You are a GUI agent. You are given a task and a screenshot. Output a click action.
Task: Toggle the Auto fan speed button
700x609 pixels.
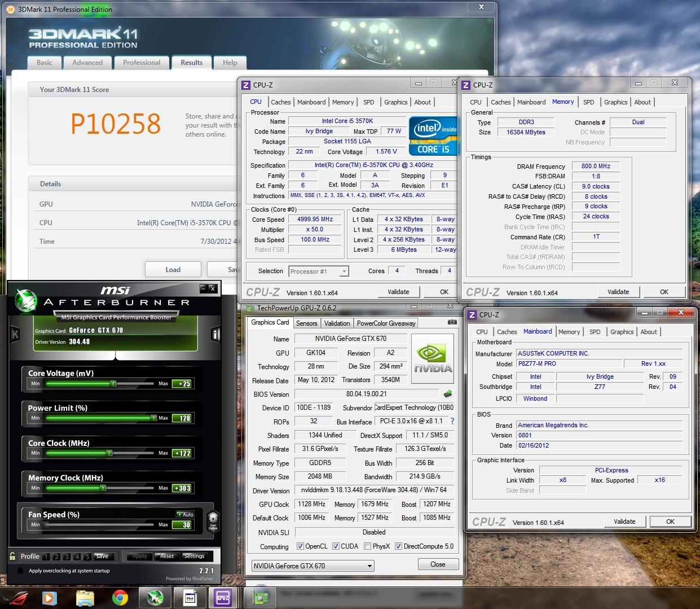186,514
